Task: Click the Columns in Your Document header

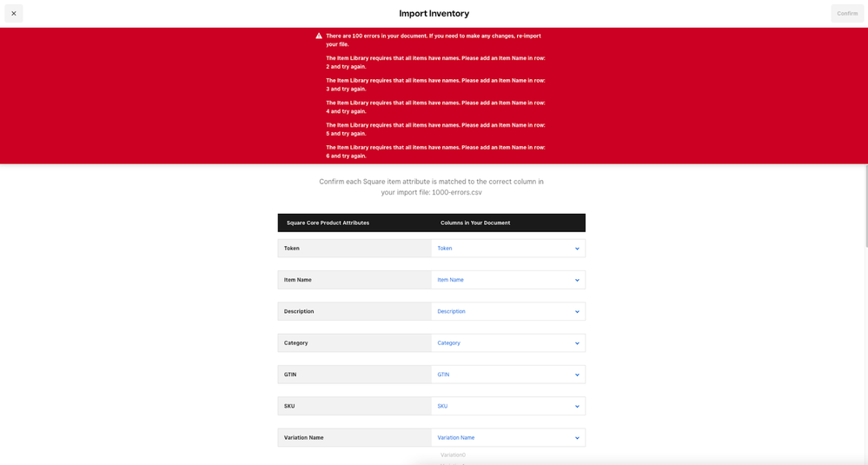Action: coord(475,223)
